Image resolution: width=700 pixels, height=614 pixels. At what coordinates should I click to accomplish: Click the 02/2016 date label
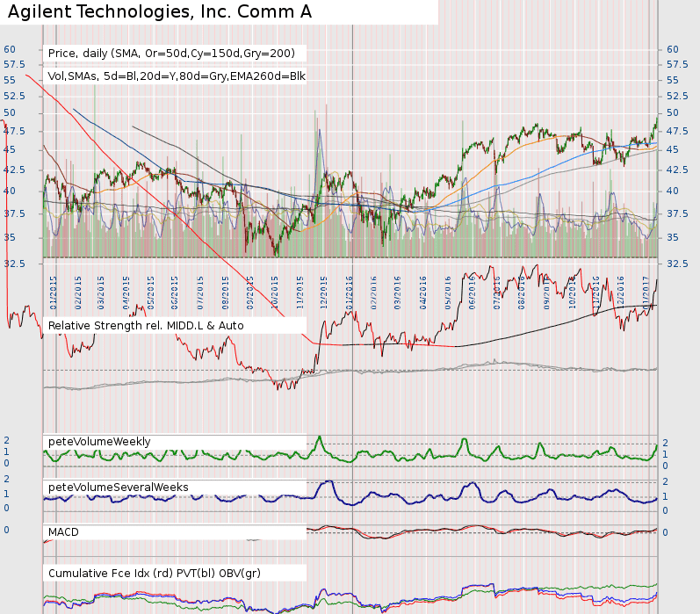pos(373,293)
